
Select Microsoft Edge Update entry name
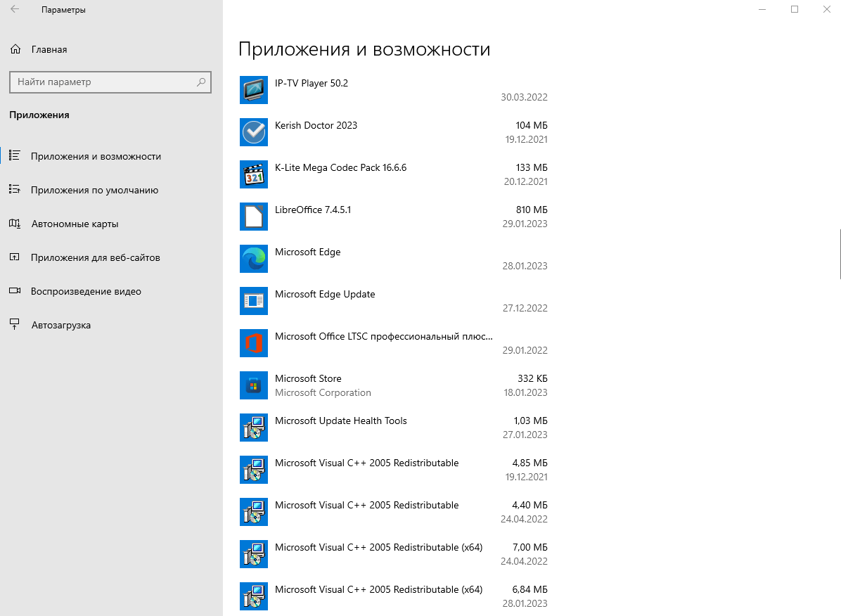click(x=324, y=295)
